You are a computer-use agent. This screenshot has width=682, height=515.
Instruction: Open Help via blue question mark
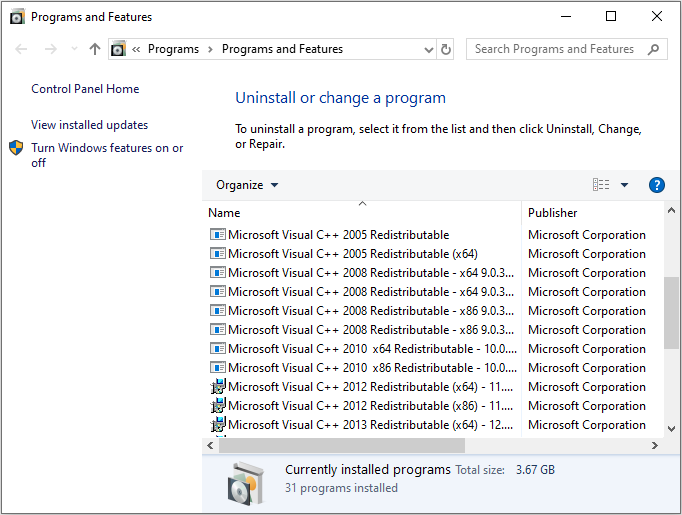pyautogui.click(x=656, y=185)
